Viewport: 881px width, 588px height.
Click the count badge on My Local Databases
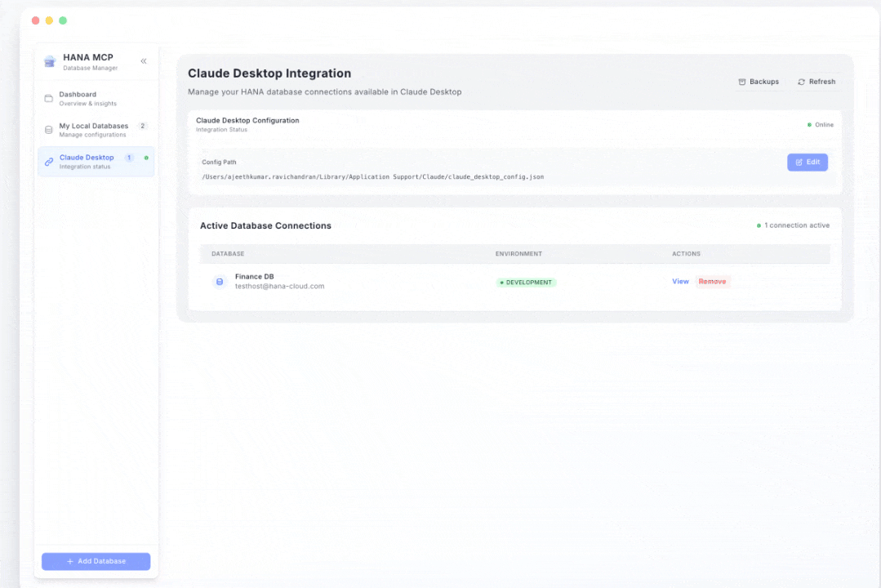[142, 126]
